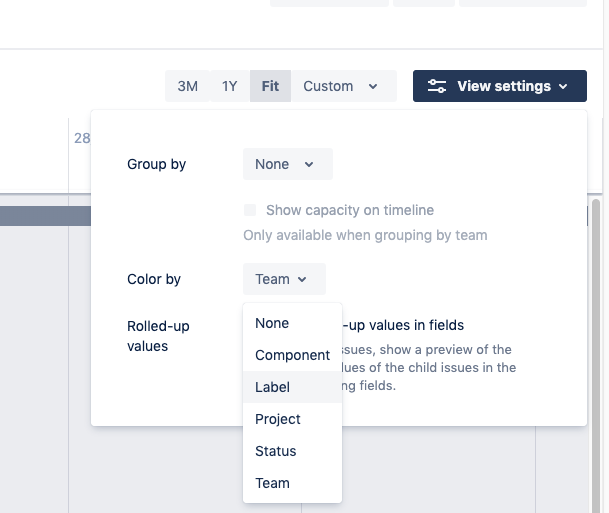Click the 'Group by' label
The image size is (609, 513).
[157, 164]
